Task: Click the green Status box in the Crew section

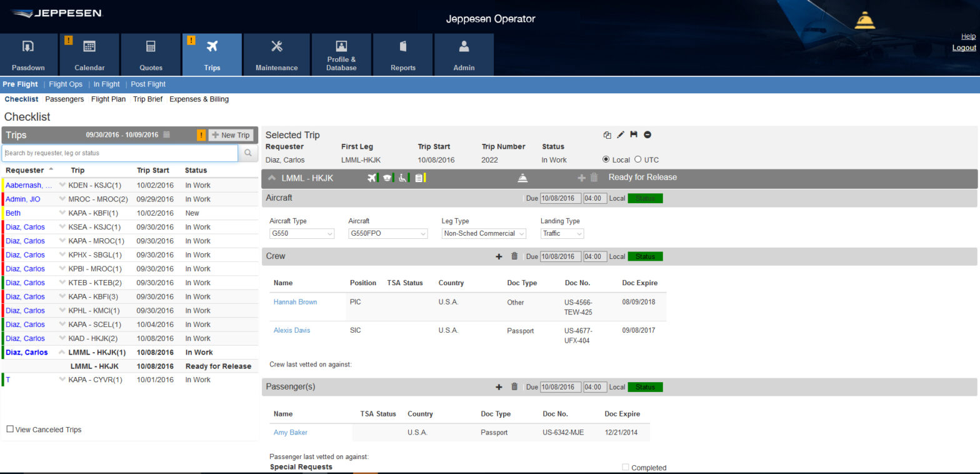Action: tap(645, 256)
